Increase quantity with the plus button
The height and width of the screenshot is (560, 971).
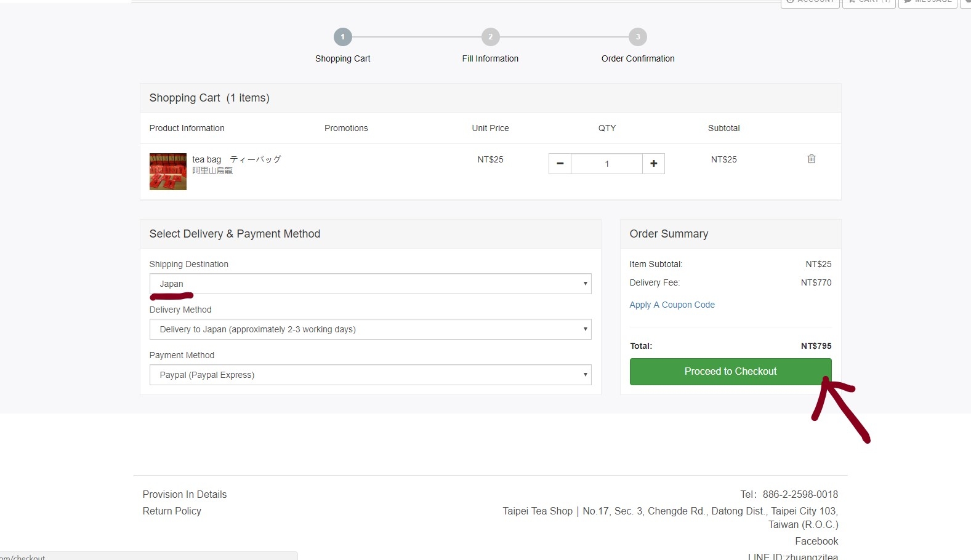(653, 164)
